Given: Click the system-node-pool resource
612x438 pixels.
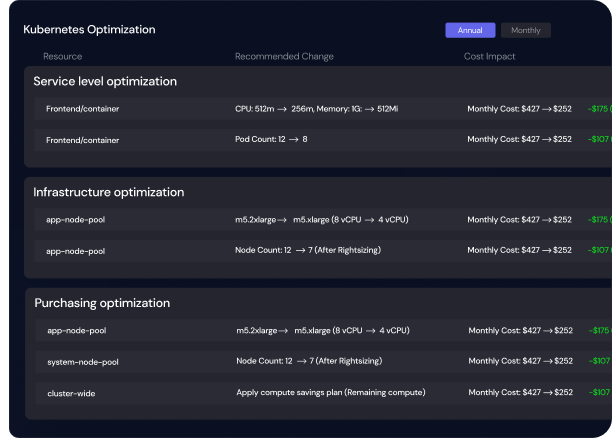Looking at the screenshot, I should [83, 362].
